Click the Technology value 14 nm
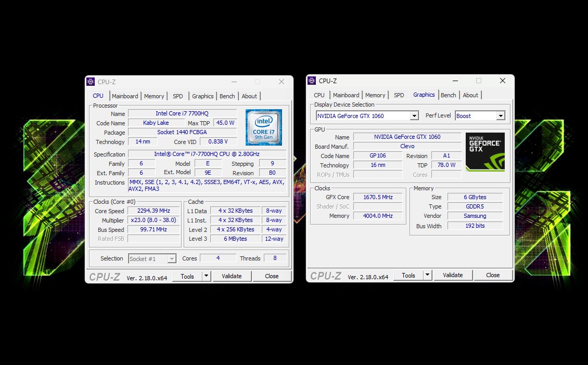Image resolution: width=588 pixels, height=365 pixels. pyautogui.click(x=143, y=141)
